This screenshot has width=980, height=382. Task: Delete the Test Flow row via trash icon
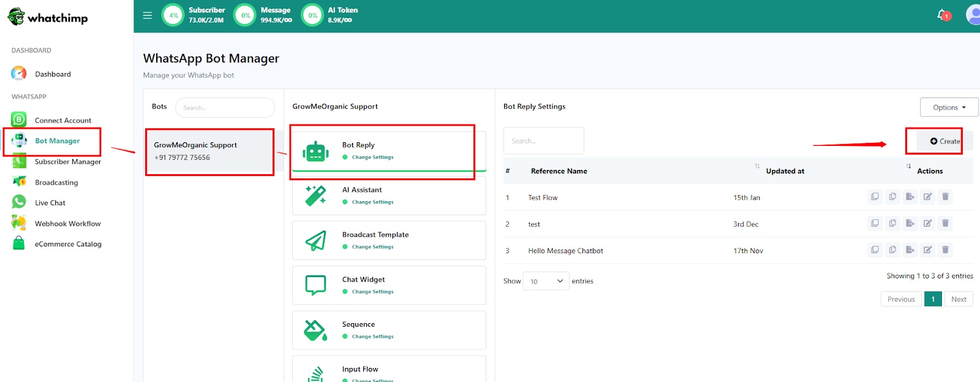click(x=945, y=197)
